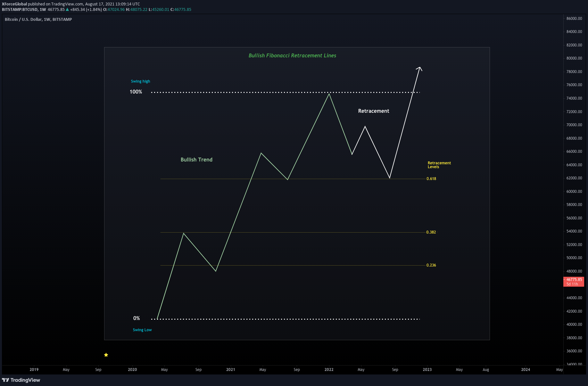
Task: Click the red current price label 46775.85
Action: [574, 282]
